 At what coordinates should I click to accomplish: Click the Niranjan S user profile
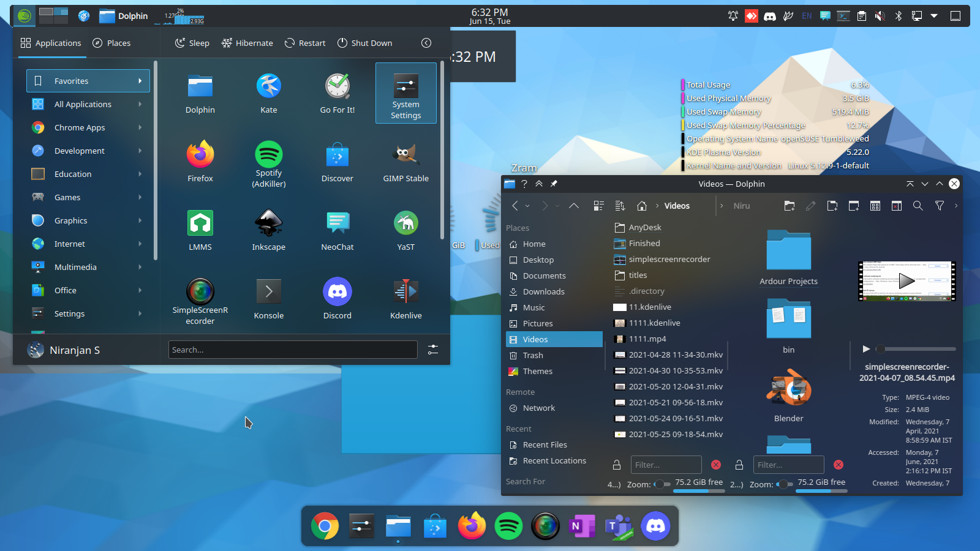64,350
